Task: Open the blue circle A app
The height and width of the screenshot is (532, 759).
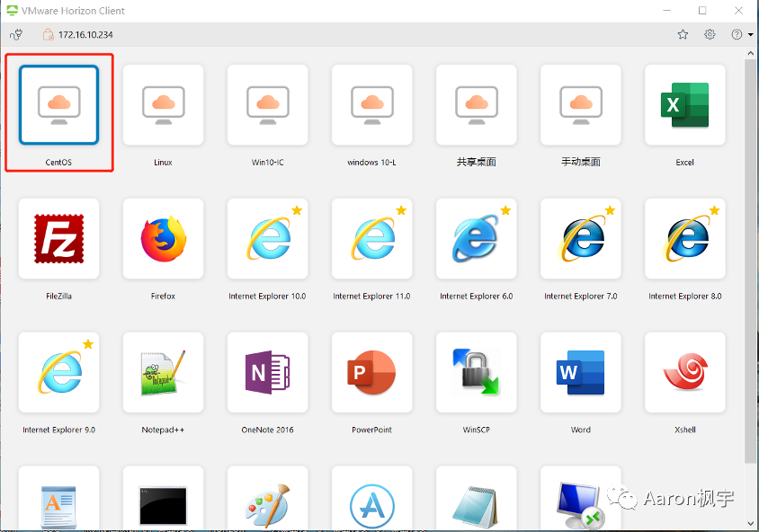Action: [x=371, y=498]
